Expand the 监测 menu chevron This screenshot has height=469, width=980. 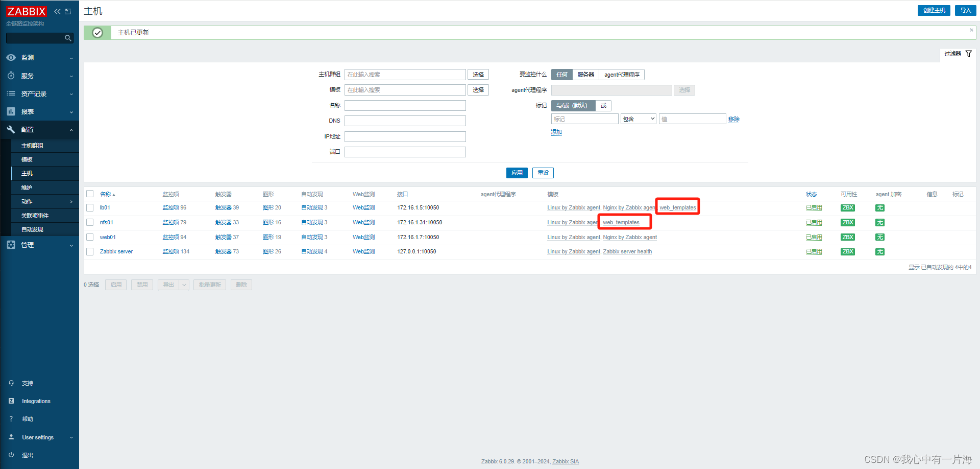tap(71, 58)
